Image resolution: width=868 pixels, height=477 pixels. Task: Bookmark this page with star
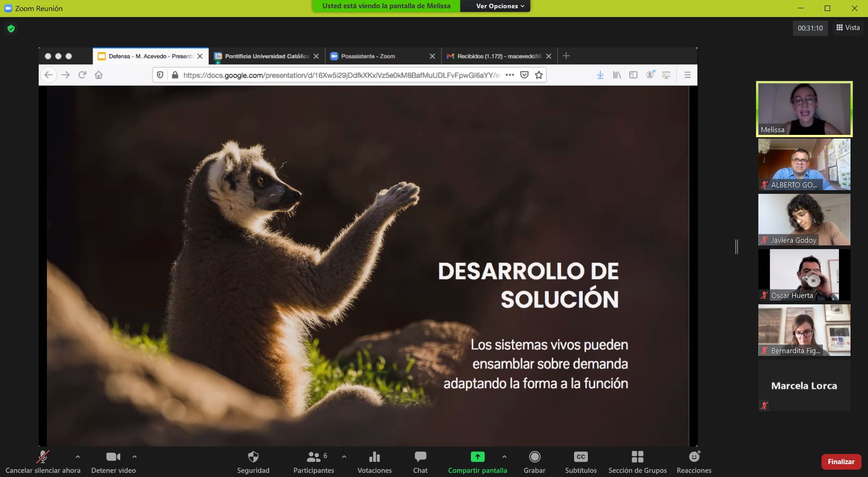click(539, 75)
